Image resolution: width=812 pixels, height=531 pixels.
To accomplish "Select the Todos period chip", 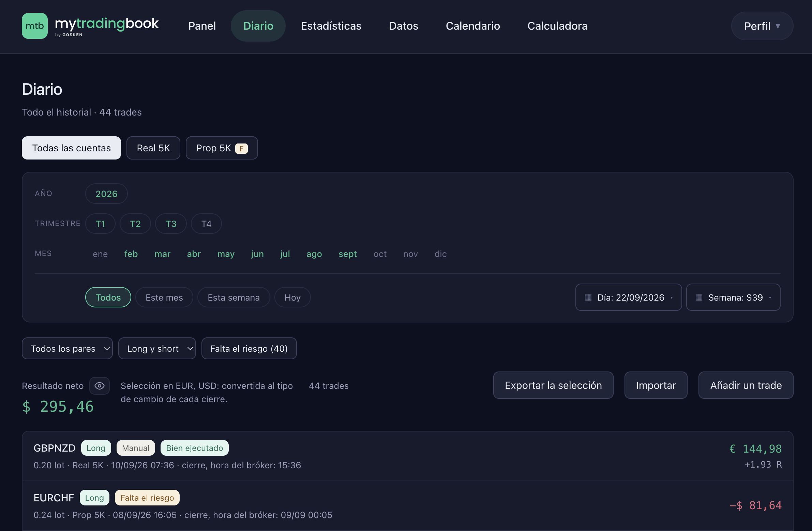I will (108, 298).
